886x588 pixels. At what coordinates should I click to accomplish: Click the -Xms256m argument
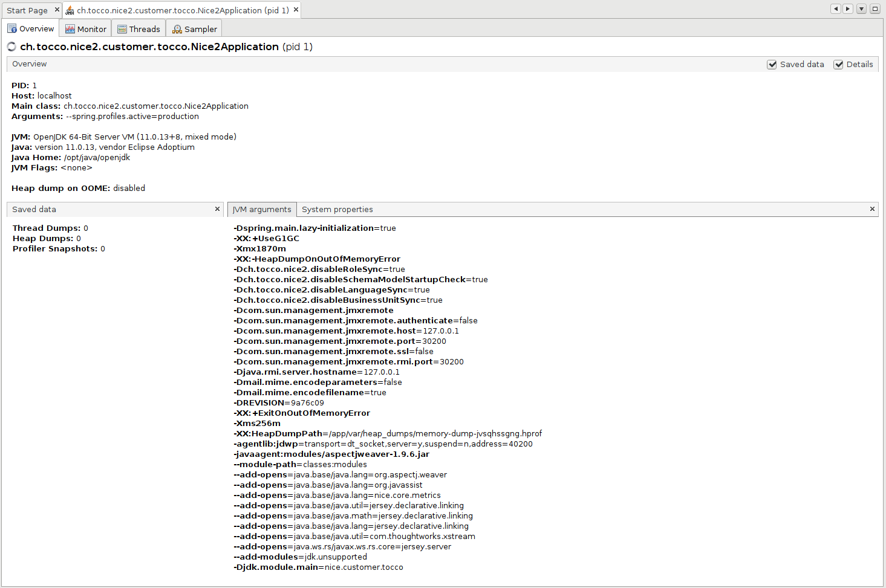[x=257, y=423]
